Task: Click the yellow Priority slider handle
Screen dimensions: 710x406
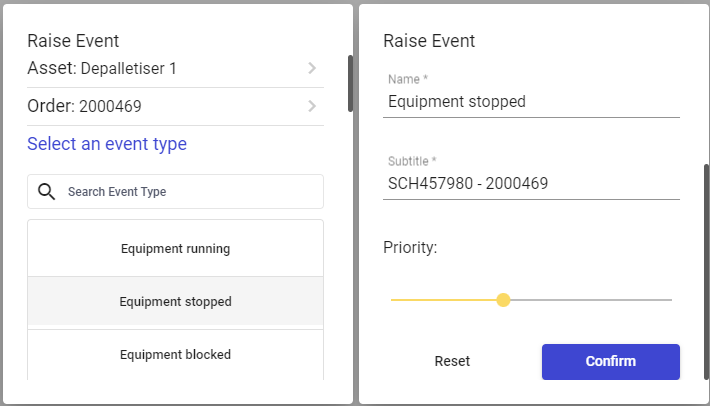Action: pos(503,300)
